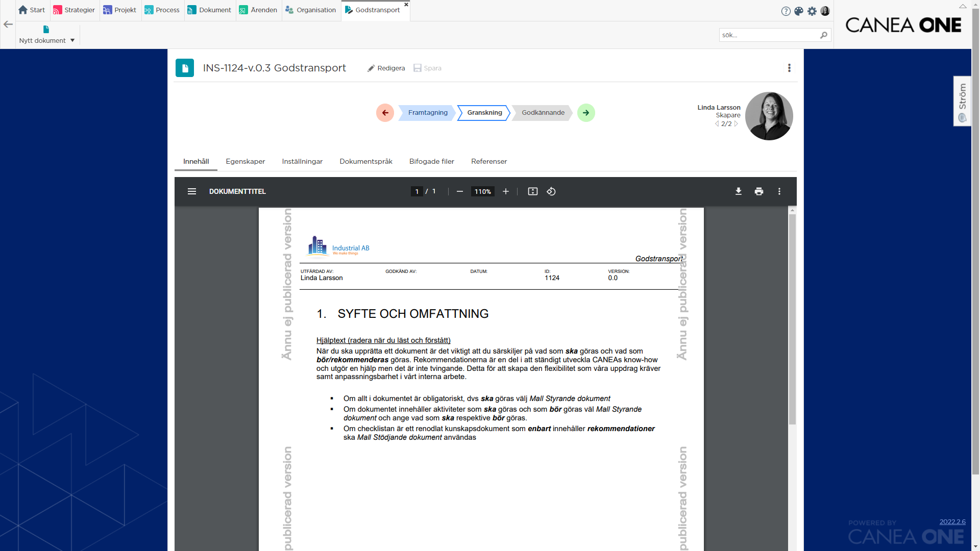This screenshot has width=980, height=551.
Task: Open the settings gear icon
Action: click(x=812, y=11)
